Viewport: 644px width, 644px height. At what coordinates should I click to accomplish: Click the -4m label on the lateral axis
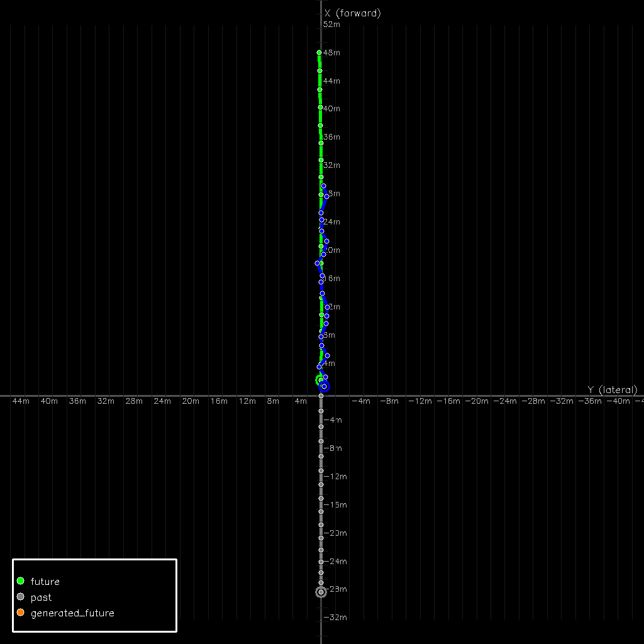click(x=361, y=401)
